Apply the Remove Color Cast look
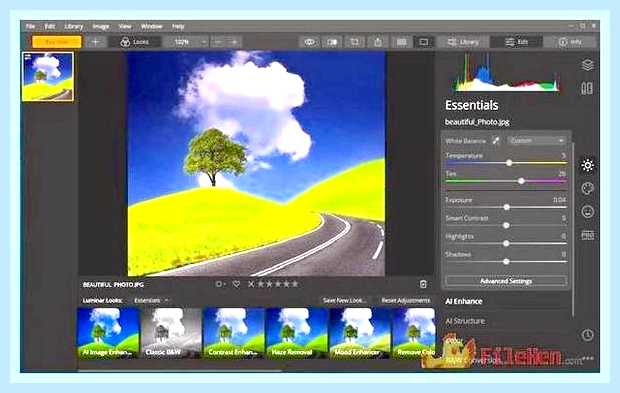Viewport: 620px width, 393px height. (x=414, y=333)
